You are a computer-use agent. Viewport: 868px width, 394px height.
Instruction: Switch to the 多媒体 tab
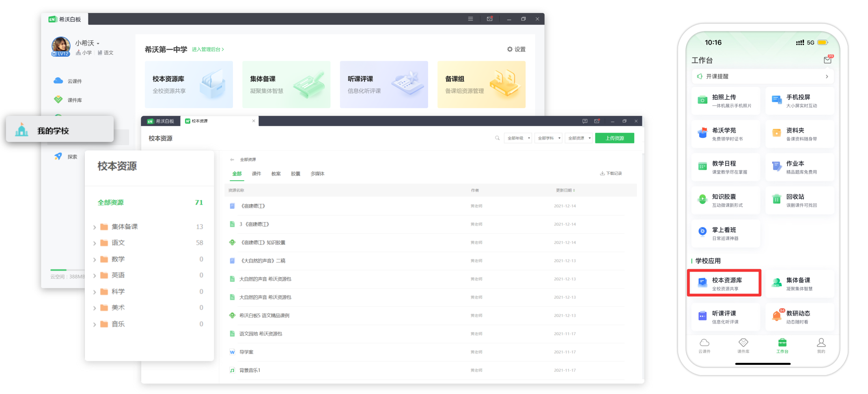317,173
